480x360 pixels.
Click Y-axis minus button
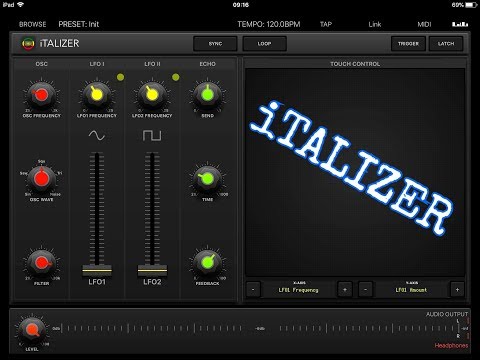pos(365,289)
